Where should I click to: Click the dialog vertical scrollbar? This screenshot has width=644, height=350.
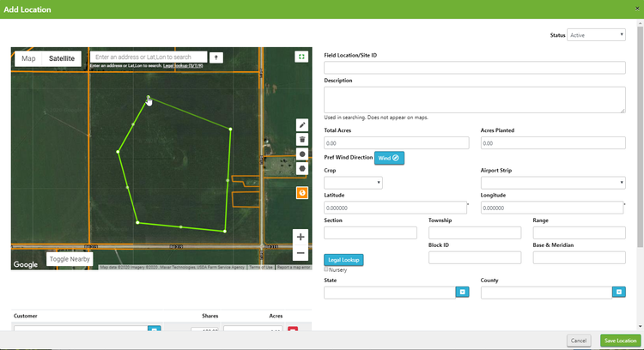click(640, 137)
